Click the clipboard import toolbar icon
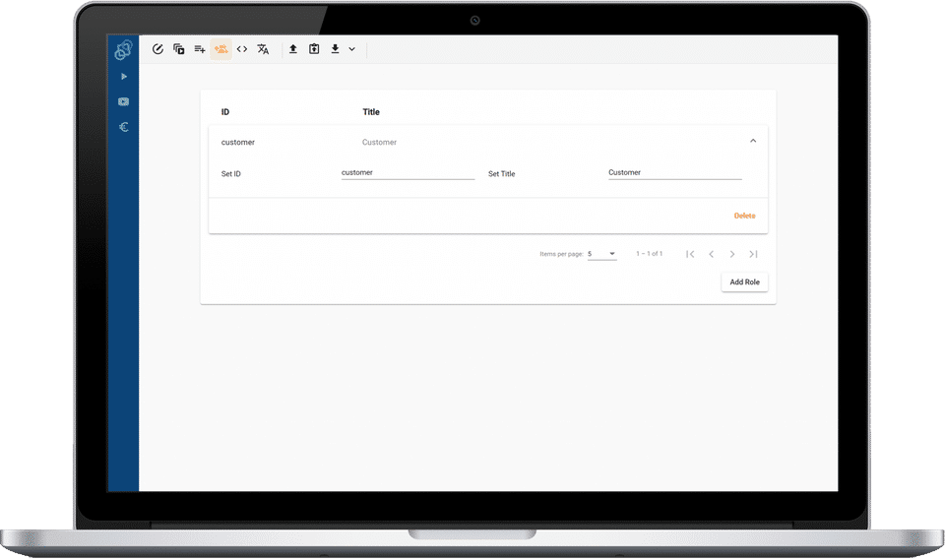Screen dimensions: 945x560 coord(314,49)
